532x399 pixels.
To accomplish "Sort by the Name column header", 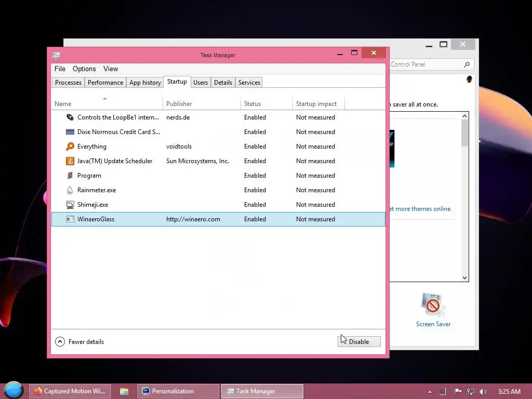I will (107, 103).
